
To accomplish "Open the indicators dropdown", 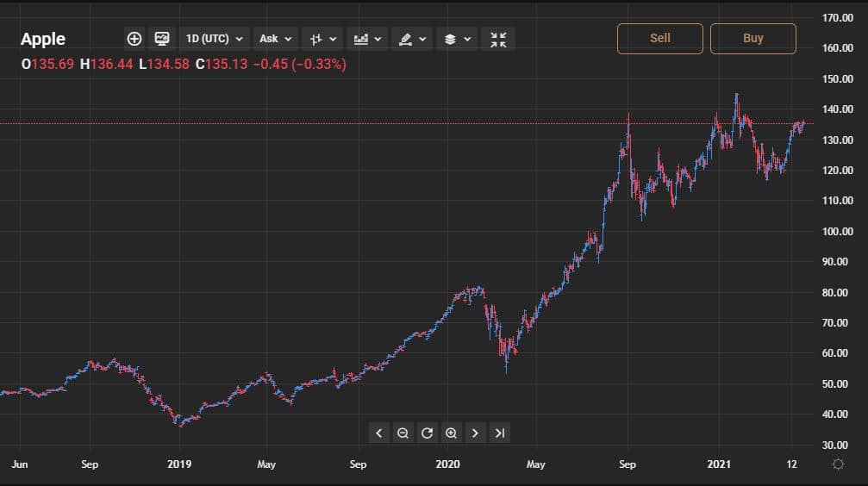I will (367, 39).
